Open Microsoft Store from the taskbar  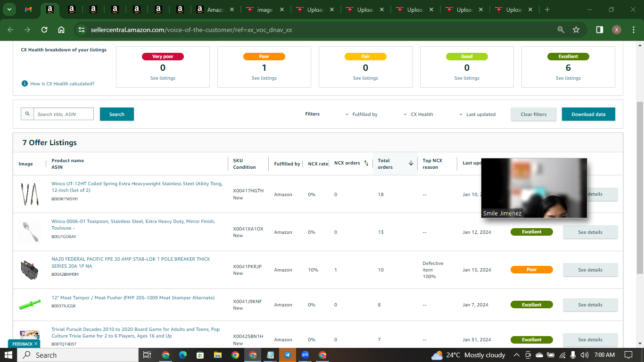200,355
